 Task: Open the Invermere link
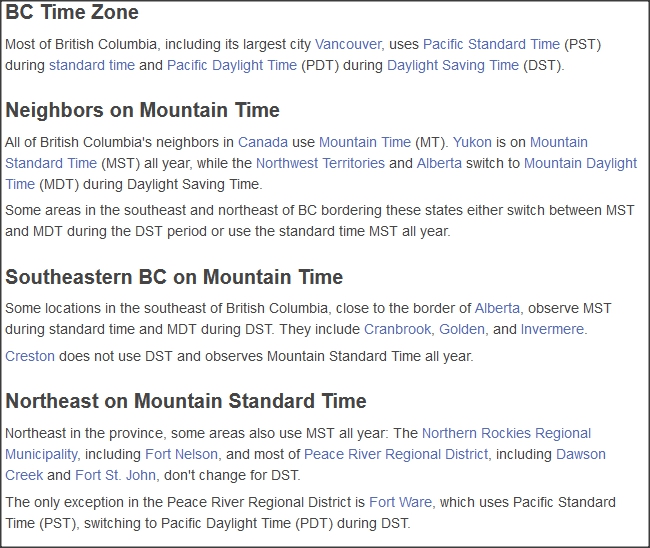(552, 330)
